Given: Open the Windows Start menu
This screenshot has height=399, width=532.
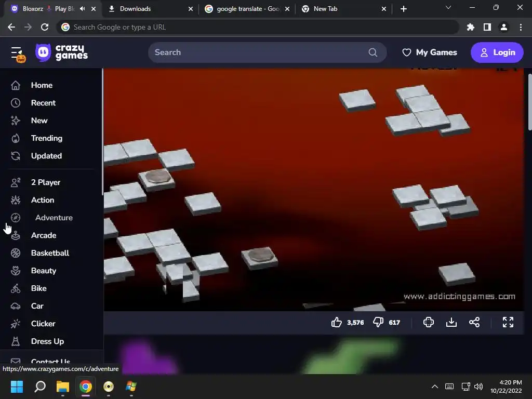Looking at the screenshot, I should [17, 387].
